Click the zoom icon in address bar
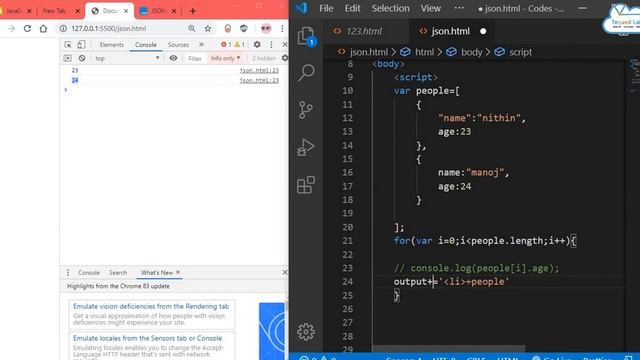Image resolution: width=640 pixels, height=360 pixels. [x=191, y=29]
